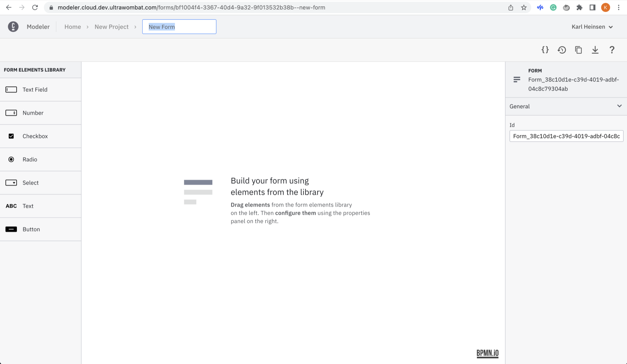Open the Karl Heinsen user menu
627x364 pixels.
pyautogui.click(x=592, y=27)
